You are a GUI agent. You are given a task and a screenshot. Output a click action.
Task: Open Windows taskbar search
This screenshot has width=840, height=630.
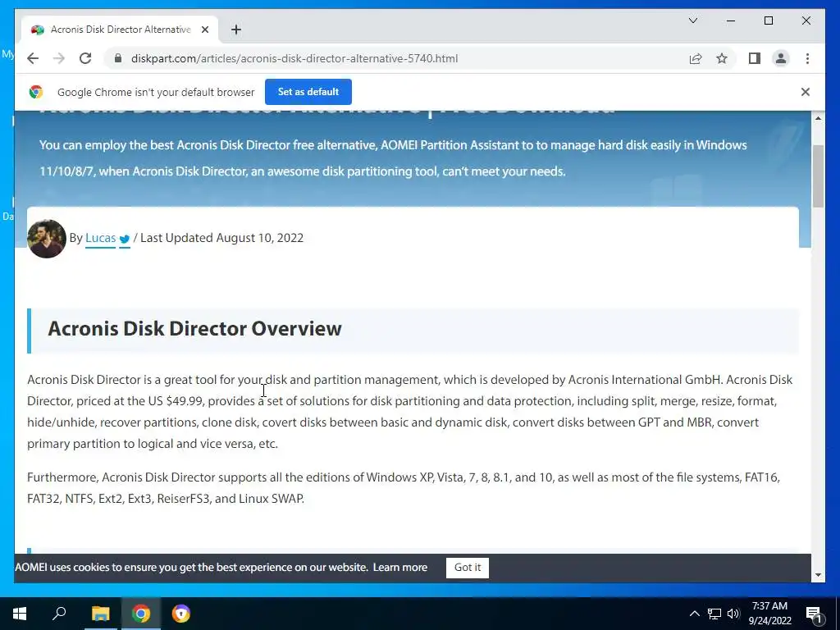59,614
